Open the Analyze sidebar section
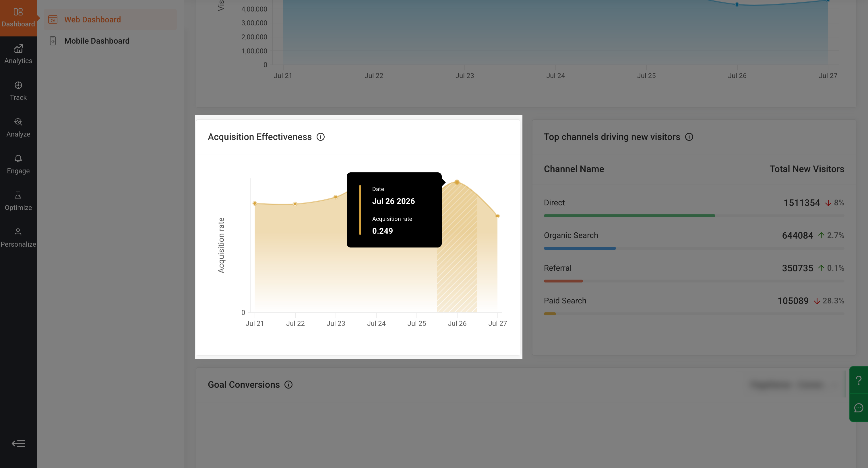This screenshot has height=468, width=868. [18, 128]
